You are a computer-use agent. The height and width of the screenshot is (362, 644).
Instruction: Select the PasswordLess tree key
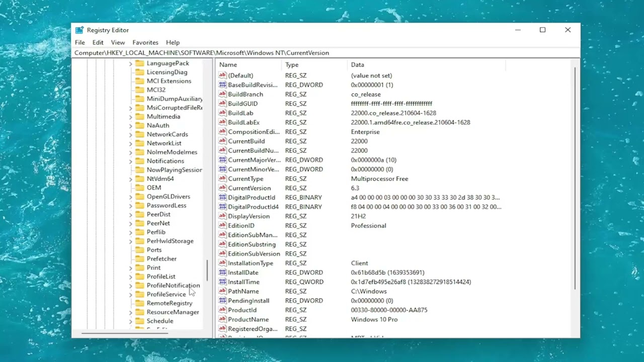pyautogui.click(x=166, y=205)
